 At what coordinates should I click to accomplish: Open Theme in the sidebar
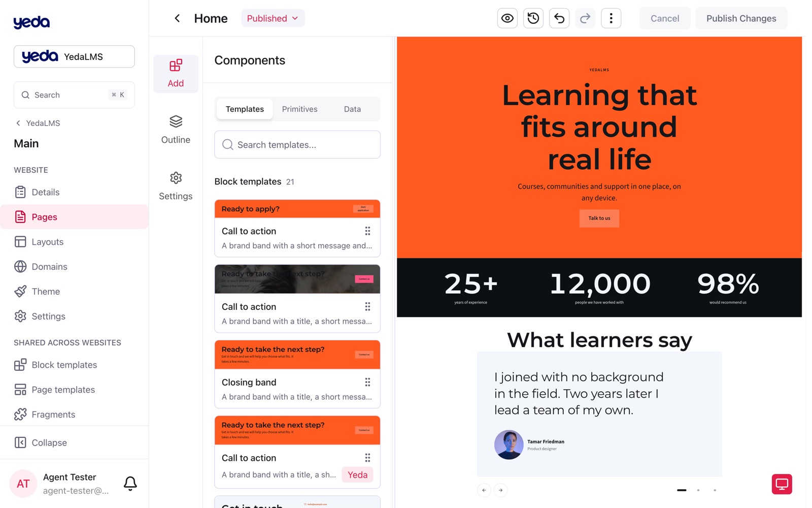(x=74, y=292)
